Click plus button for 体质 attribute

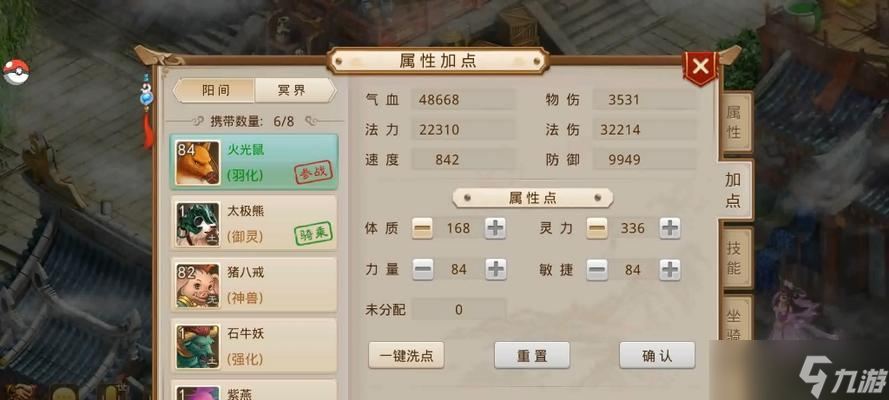(x=496, y=228)
